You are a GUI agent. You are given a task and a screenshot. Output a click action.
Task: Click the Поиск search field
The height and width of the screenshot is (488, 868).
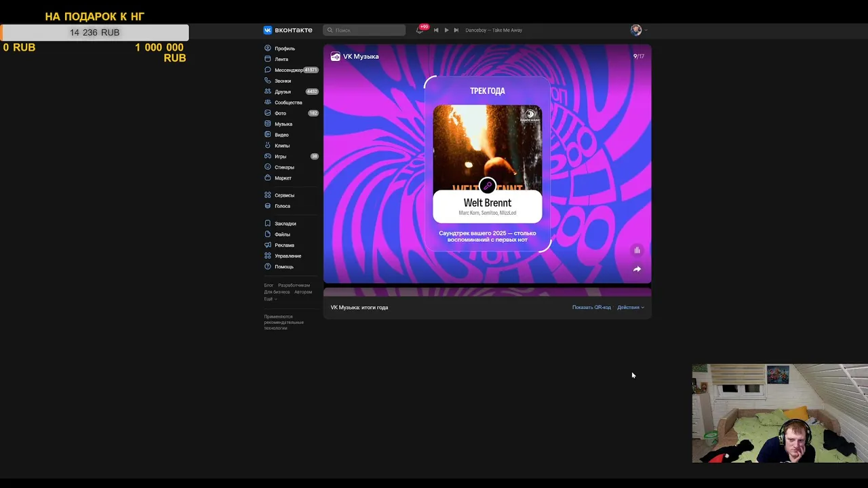(364, 30)
